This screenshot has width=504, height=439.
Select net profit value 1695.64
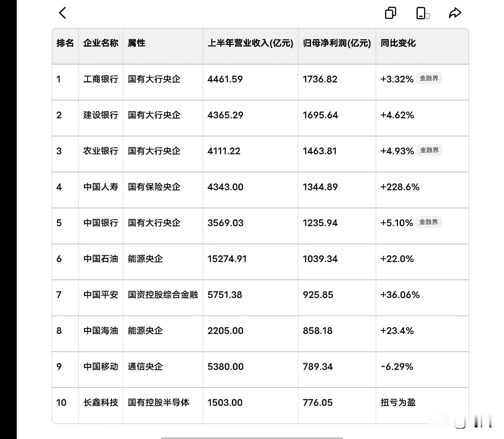pyautogui.click(x=321, y=115)
